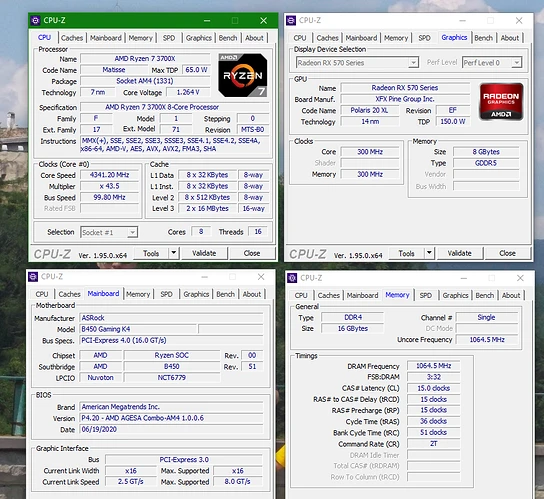Open the Socket #1 selection dropdown
Image resolution: width=544 pixels, height=499 pixels.
pyautogui.click(x=132, y=232)
